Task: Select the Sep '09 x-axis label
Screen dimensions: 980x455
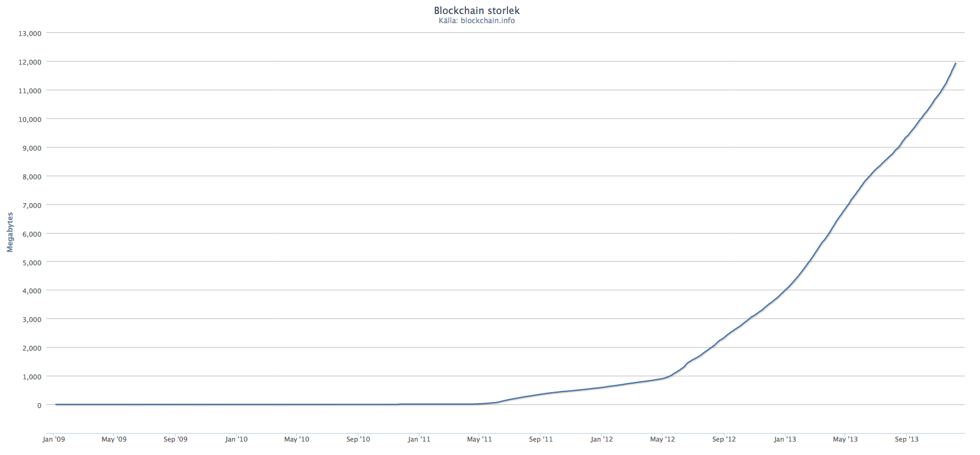Action: 175,439
